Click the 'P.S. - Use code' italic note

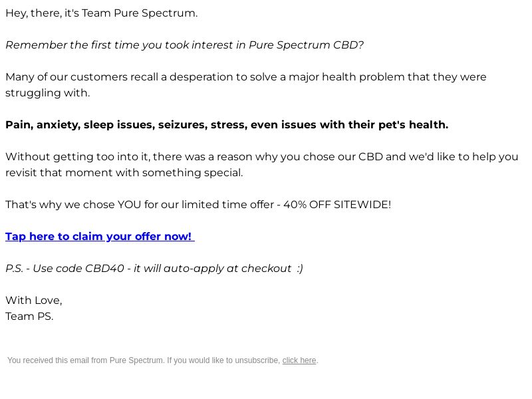pyautogui.click(x=154, y=269)
